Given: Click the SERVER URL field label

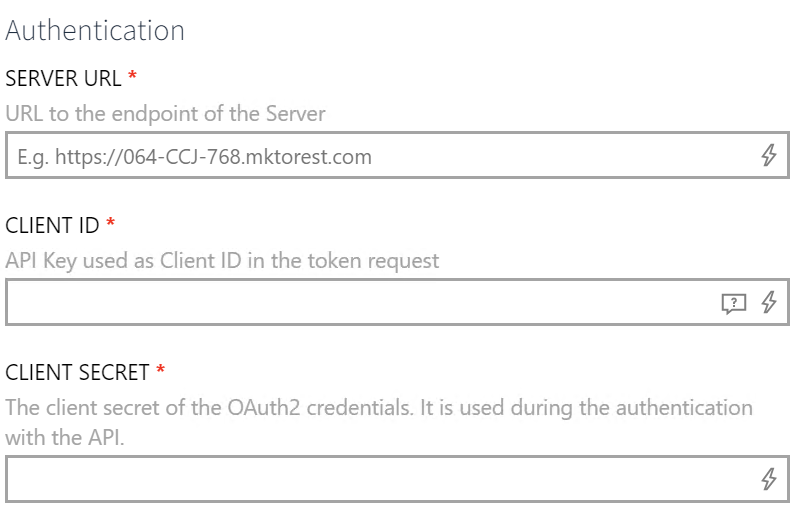Looking at the screenshot, I should pyautogui.click(x=63, y=78).
